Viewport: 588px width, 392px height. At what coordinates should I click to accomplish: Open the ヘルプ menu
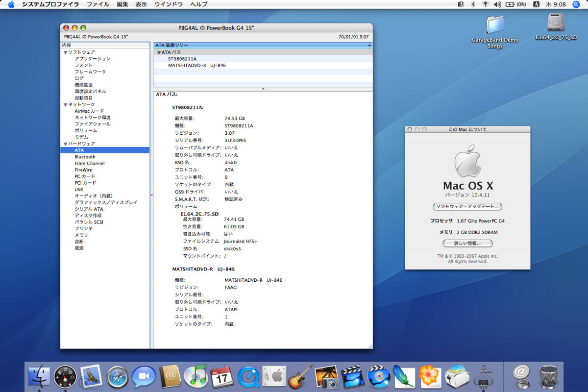198,4
